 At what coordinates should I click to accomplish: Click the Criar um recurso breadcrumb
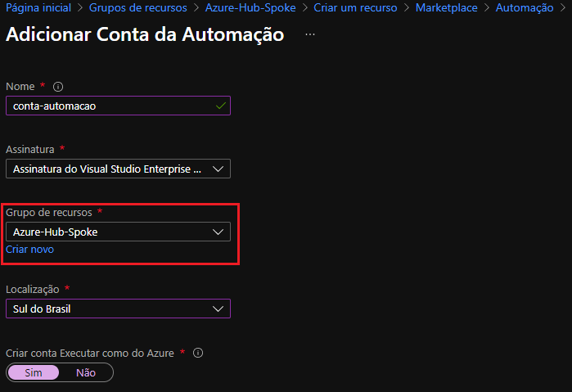[x=355, y=7]
